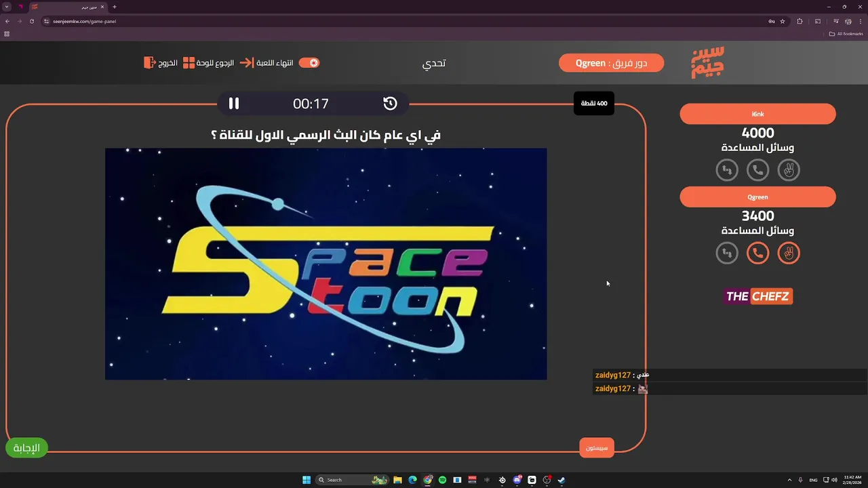Use Qgreen team's phone call helper
Viewport: 868px width, 488px height.
758,253
